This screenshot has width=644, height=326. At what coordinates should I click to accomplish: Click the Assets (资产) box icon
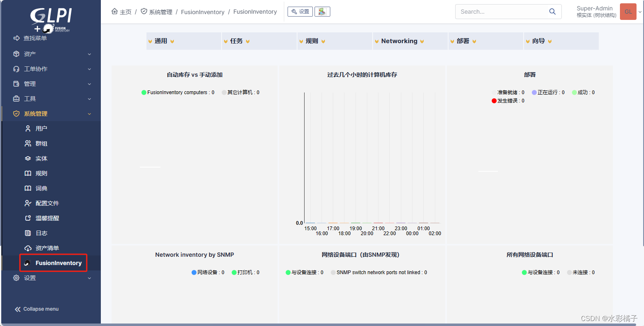tap(17, 54)
